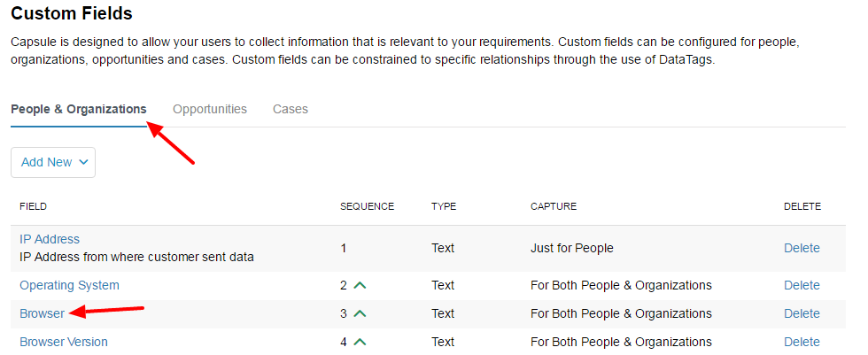Edit the Browser custom field
This screenshot has height=355, width=868.
tap(42, 313)
